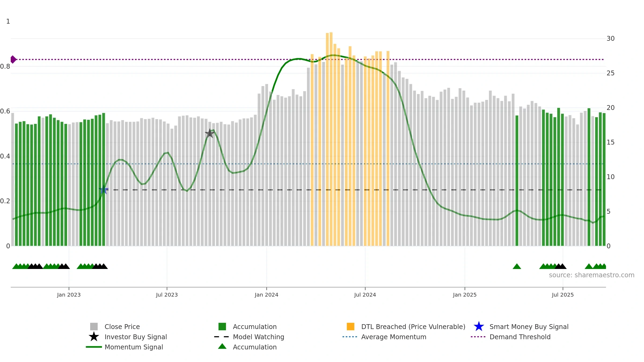
Task: Click the black Investor Buy Signal legend star
Action: click(x=94, y=337)
